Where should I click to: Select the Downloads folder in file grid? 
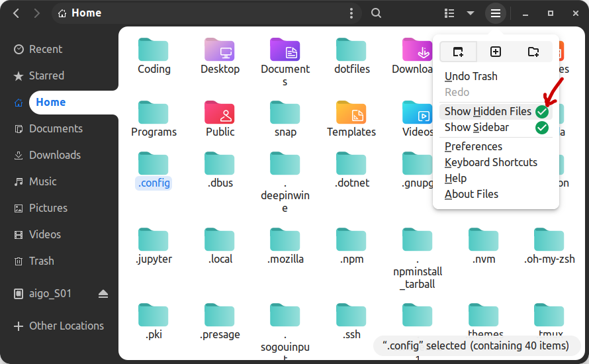[417, 49]
